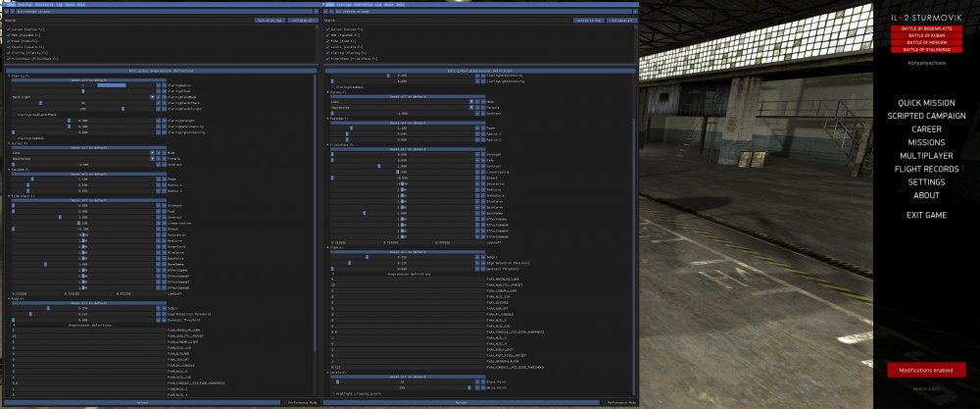980x409 pixels.
Task: Collapse the Clarity.fx section in left panel
Action: point(9,75)
